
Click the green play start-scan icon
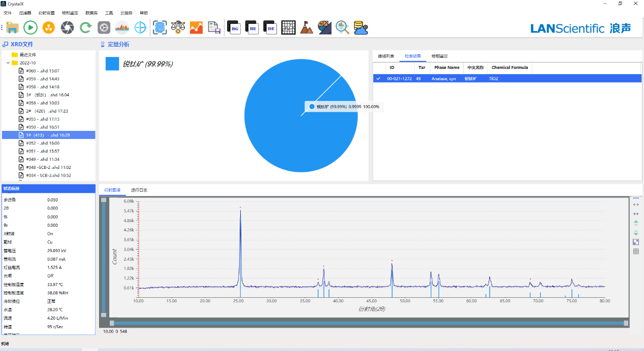click(30, 28)
